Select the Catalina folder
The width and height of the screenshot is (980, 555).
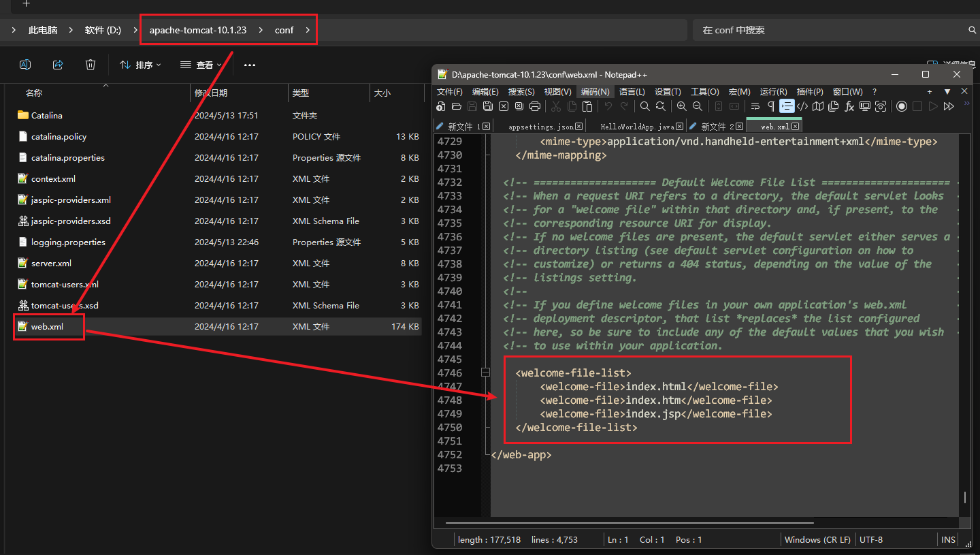(47, 115)
